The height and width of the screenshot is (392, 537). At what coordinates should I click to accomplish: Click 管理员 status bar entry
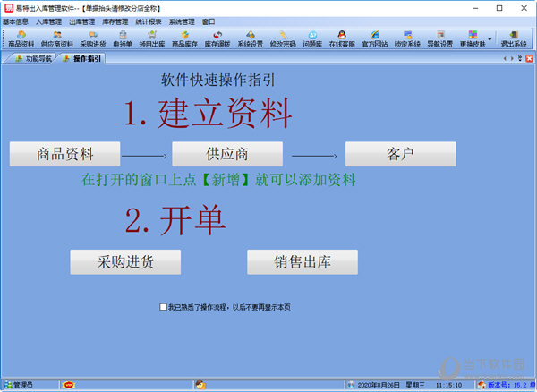click(19, 385)
